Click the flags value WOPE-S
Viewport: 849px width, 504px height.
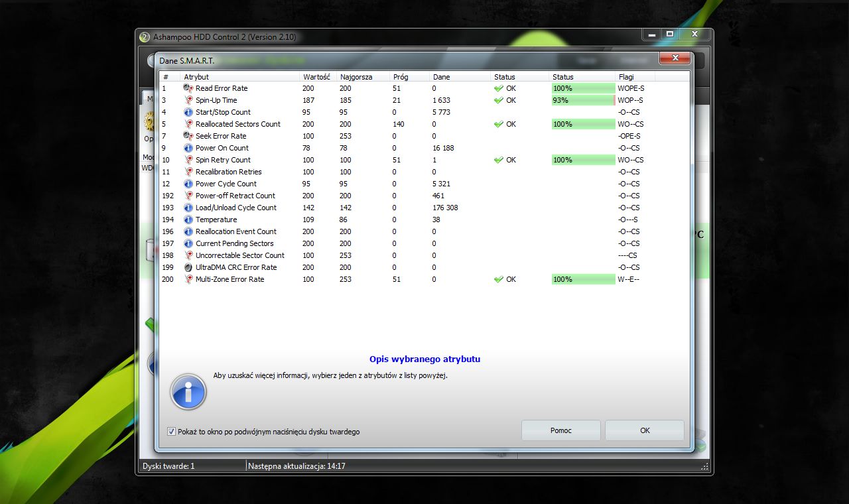631,88
